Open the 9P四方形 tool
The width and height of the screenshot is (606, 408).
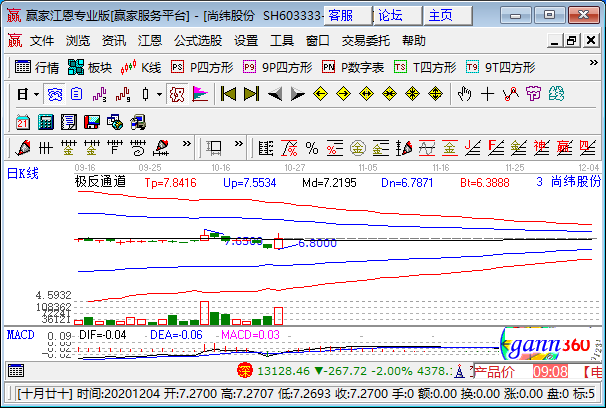tap(277, 67)
